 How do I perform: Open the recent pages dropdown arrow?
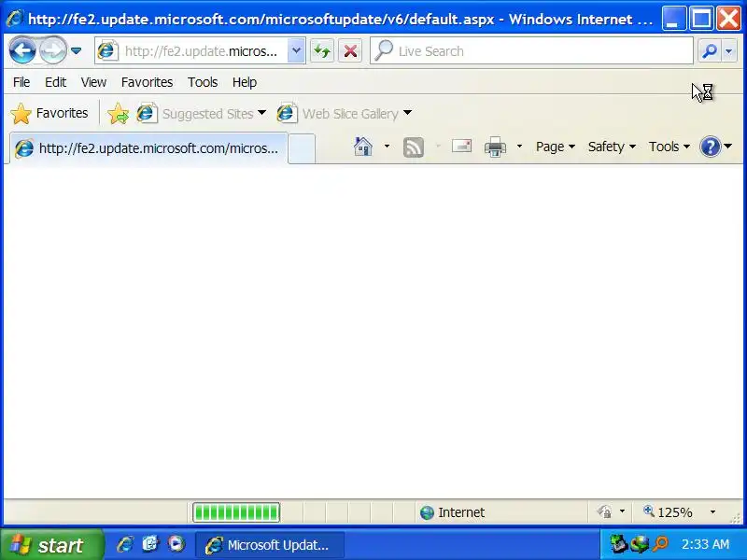[77, 50]
